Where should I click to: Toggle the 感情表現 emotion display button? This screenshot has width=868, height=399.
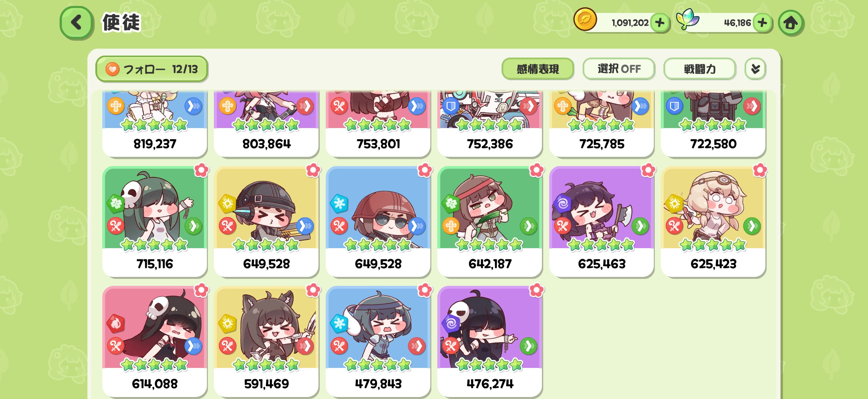coord(537,69)
